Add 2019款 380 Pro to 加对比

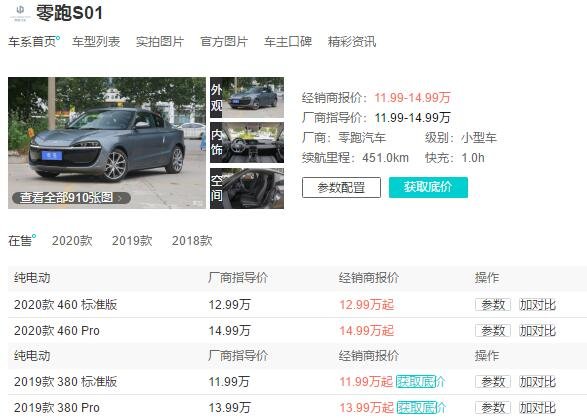(x=538, y=408)
